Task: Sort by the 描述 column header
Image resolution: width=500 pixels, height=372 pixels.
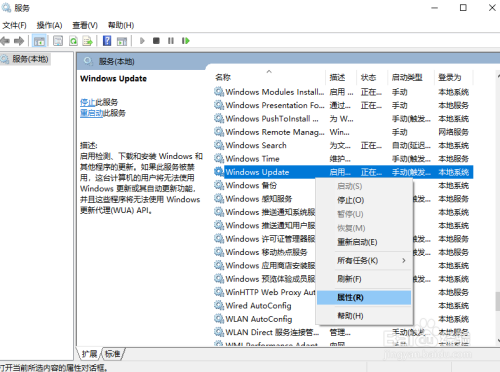Action: (341, 77)
